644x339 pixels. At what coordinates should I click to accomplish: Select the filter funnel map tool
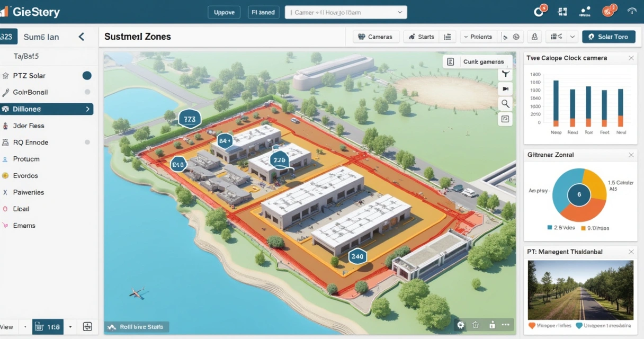pos(506,75)
